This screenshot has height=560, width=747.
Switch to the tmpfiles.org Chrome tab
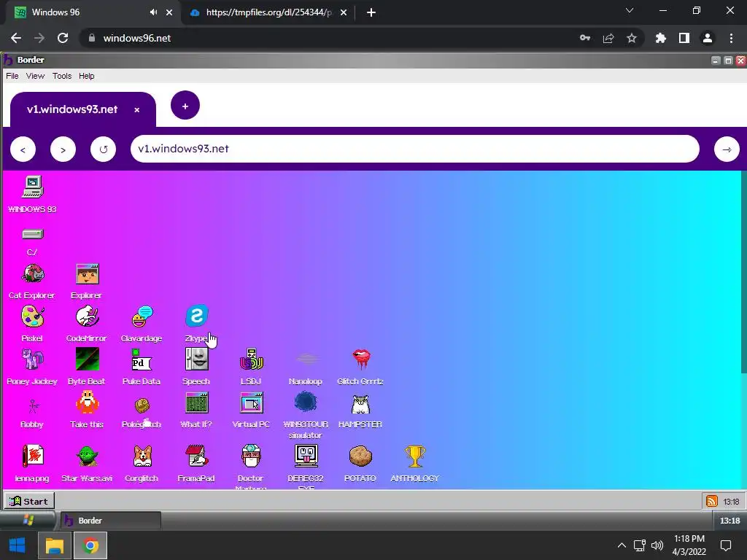(269, 12)
